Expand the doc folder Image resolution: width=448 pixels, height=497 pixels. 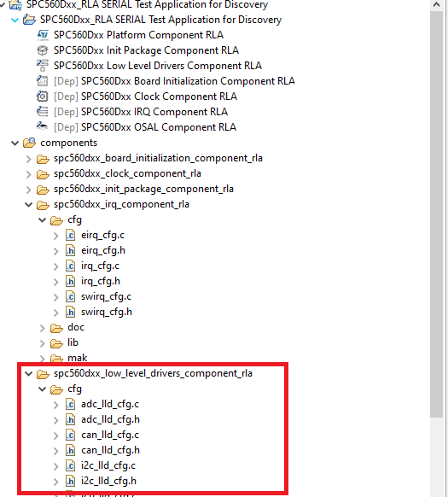(x=42, y=328)
